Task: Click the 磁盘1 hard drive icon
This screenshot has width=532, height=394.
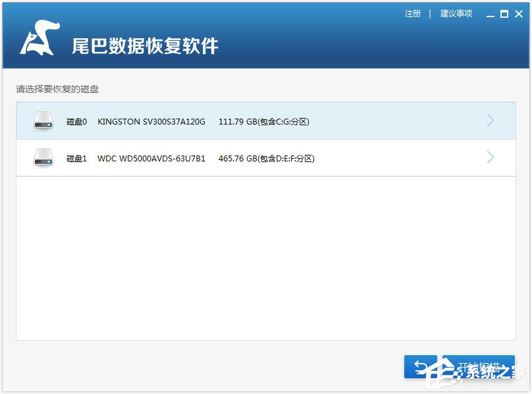Action: click(43, 158)
